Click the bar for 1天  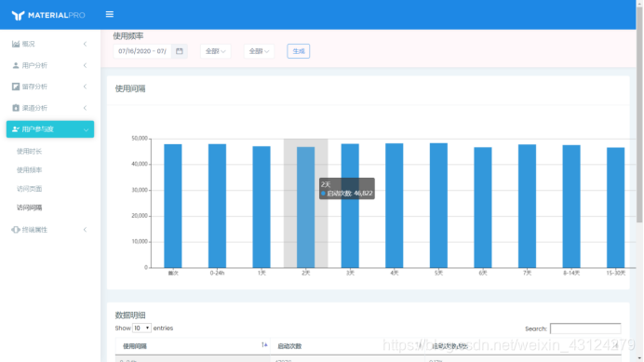[x=262, y=208]
